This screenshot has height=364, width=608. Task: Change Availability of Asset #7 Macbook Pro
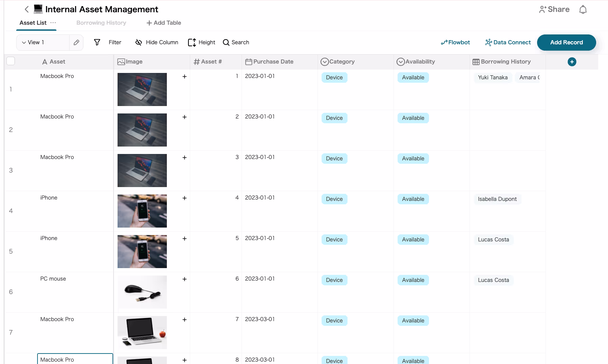413,320
